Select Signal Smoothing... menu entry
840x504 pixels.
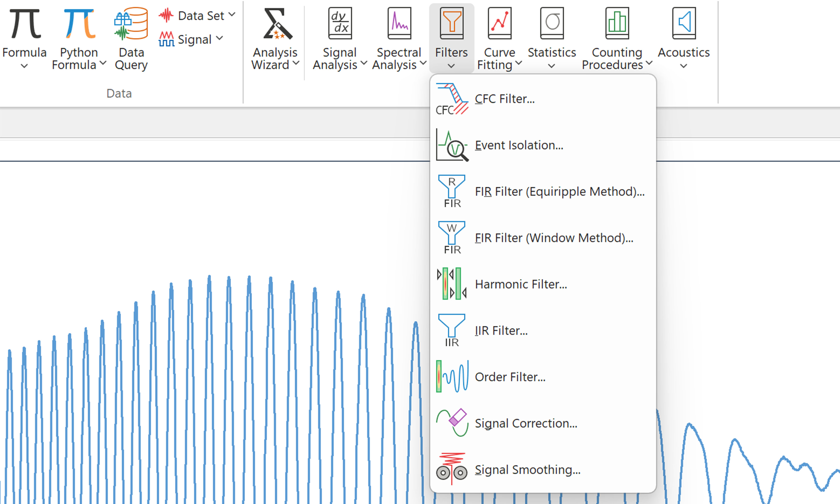[x=543, y=469]
